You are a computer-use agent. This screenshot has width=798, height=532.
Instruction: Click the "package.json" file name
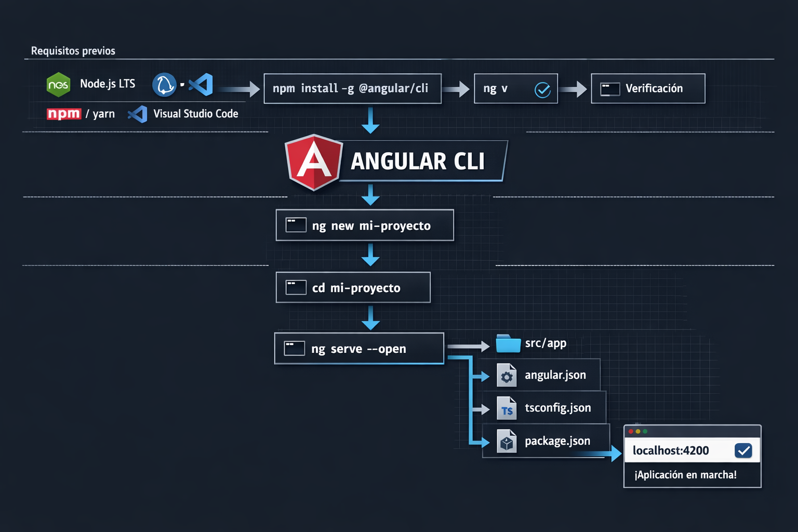point(557,441)
